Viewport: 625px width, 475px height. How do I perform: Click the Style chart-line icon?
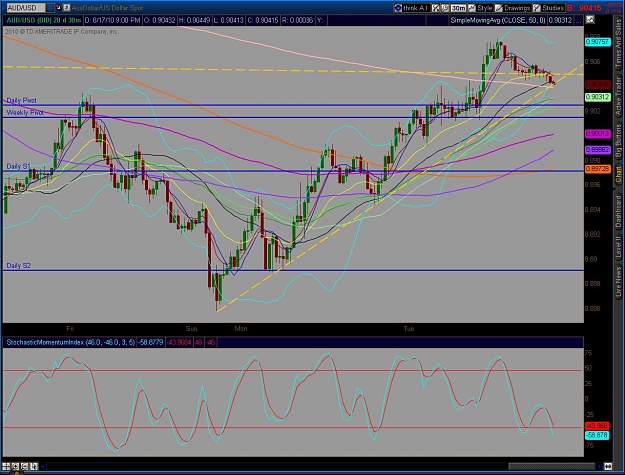coord(472,8)
